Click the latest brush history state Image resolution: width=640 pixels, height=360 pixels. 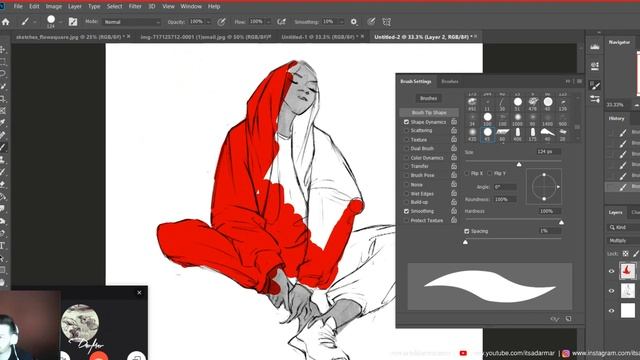coord(622,187)
